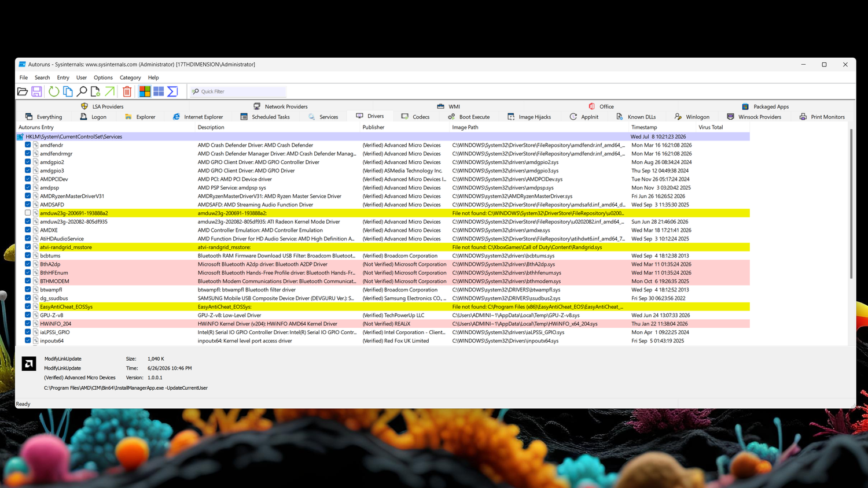Click the green Jump to Entry arrow icon
The height and width of the screenshot is (488, 868).
[x=109, y=91]
